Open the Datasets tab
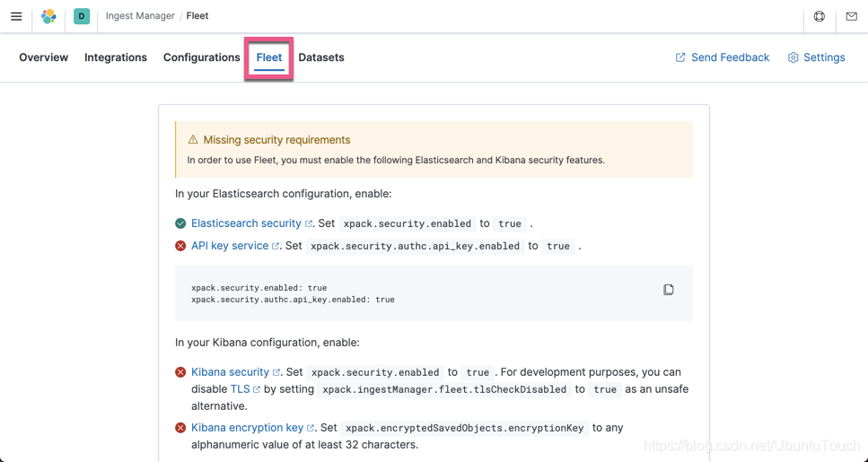Screen dimensions: 868x462 321,57
